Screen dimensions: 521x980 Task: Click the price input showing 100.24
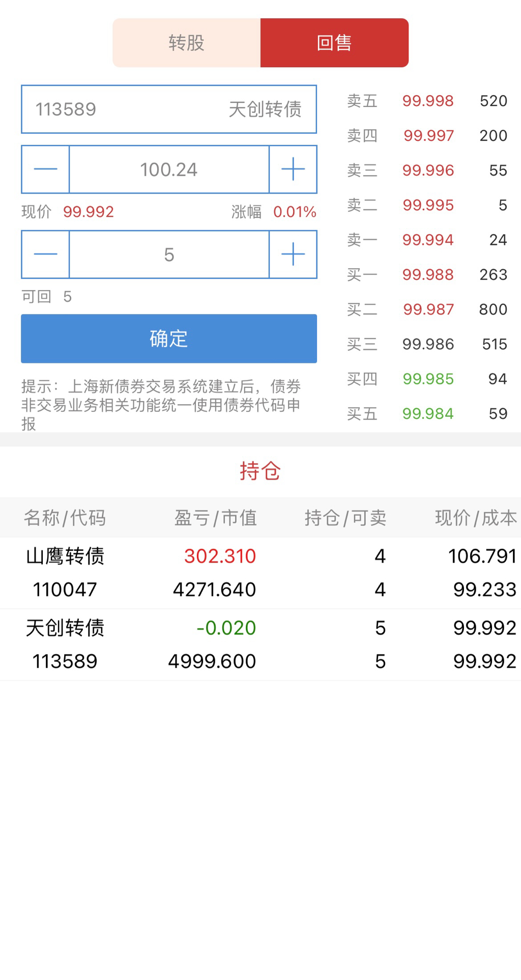point(169,169)
